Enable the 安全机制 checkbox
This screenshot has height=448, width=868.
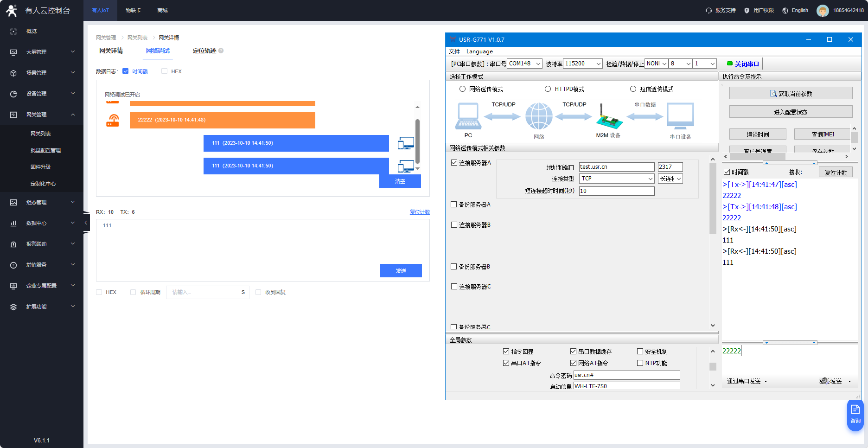[x=640, y=352]
